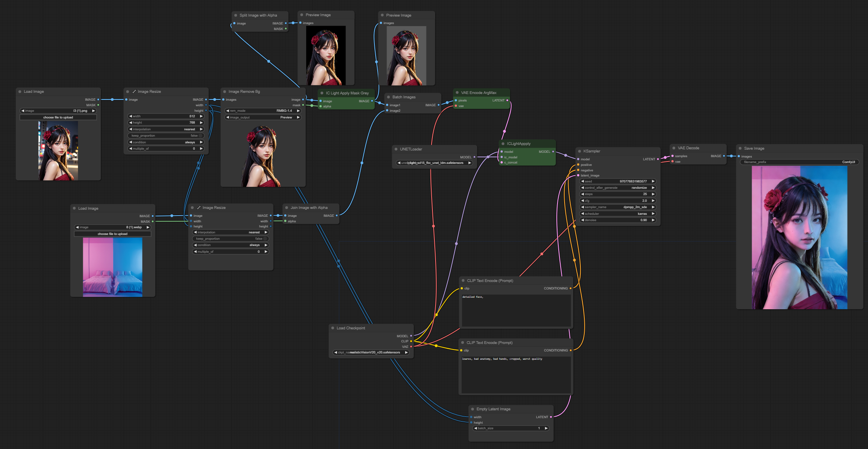The width and height of the screenshot is (868, 449).
Task: Toggle keep_proportion in the Image Resize with width 512
Action: point(166,135)
